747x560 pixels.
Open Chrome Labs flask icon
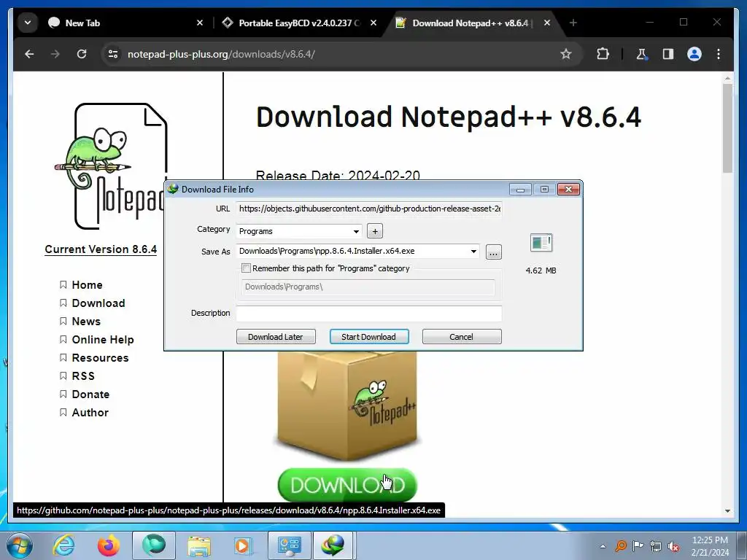pyautogui.click(x=642, y=54)
